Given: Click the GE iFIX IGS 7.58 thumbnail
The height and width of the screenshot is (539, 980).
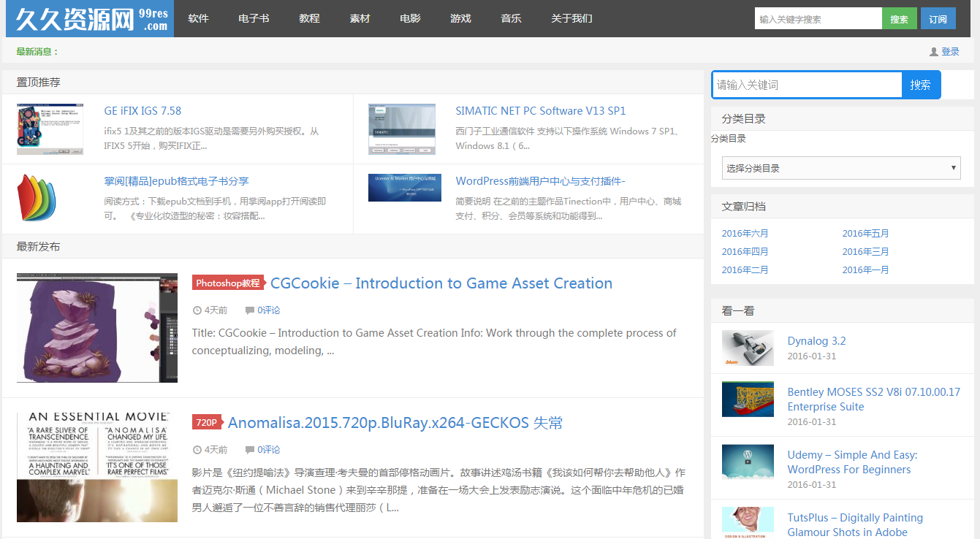Looking at the screenshot, I should [x=50, y=129].
